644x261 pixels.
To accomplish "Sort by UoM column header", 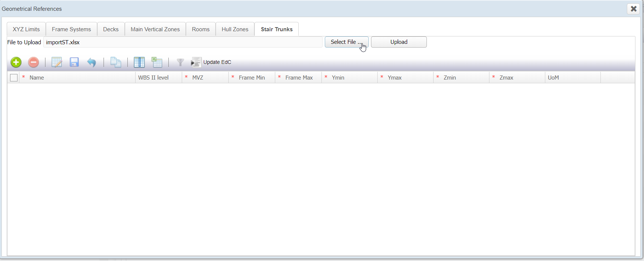I will (573, 77).
